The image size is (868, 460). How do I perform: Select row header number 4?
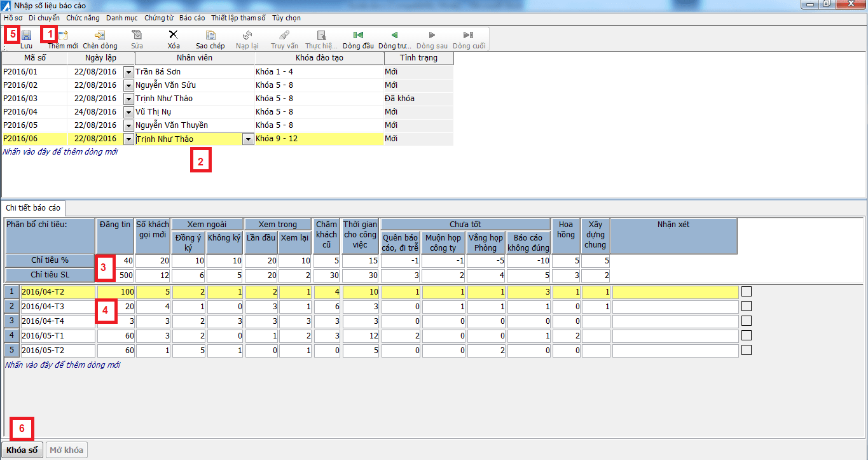pyautogui.click(x=11, y=335)
